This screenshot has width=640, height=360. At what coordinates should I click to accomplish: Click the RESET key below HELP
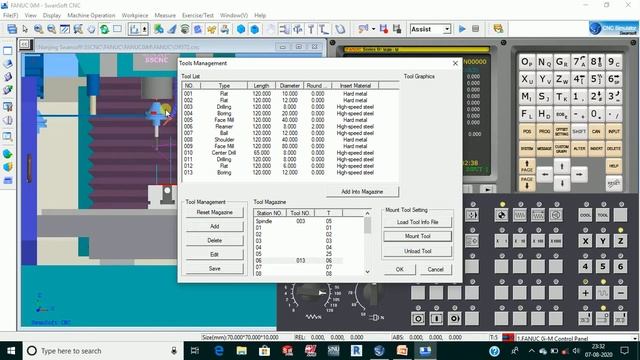[x=614, y=183]
